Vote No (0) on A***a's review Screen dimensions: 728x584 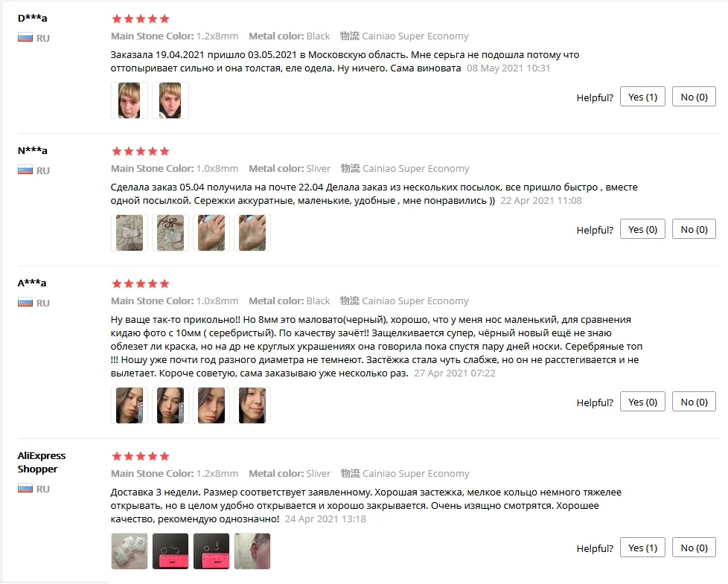click(694, 402)
